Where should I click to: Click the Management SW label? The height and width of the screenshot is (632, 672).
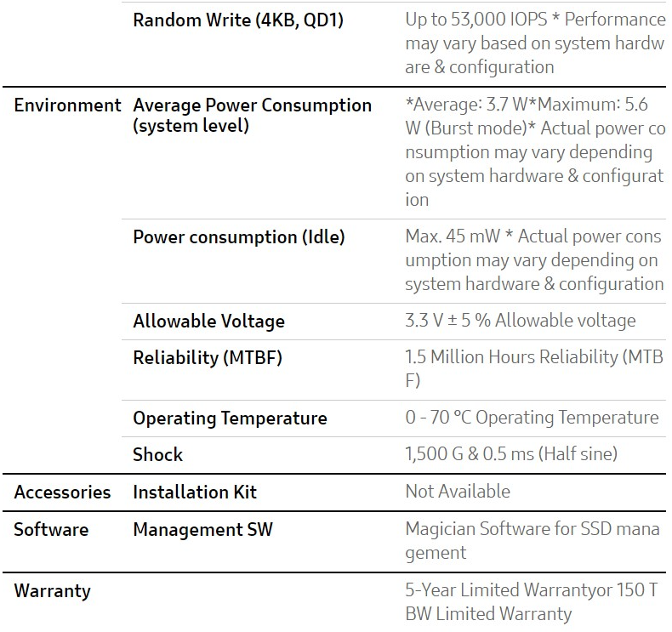(203, 530)
